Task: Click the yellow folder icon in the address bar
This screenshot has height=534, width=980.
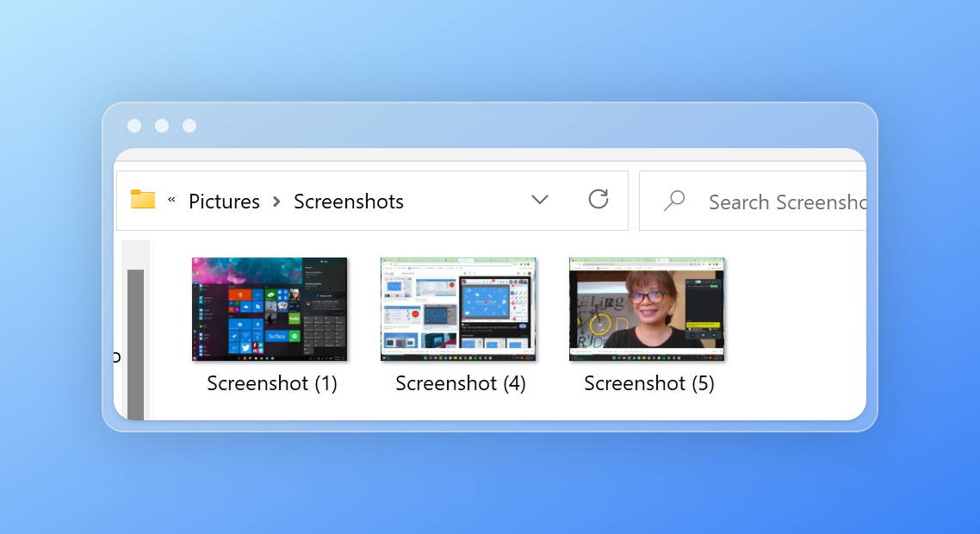Action: pos(142,199)
